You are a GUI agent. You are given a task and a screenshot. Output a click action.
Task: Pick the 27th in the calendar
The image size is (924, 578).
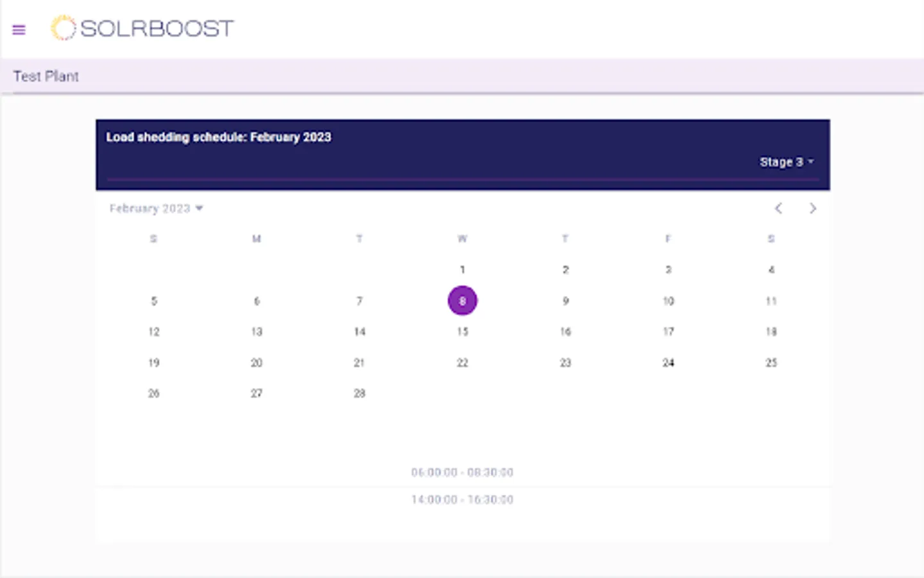257,393
